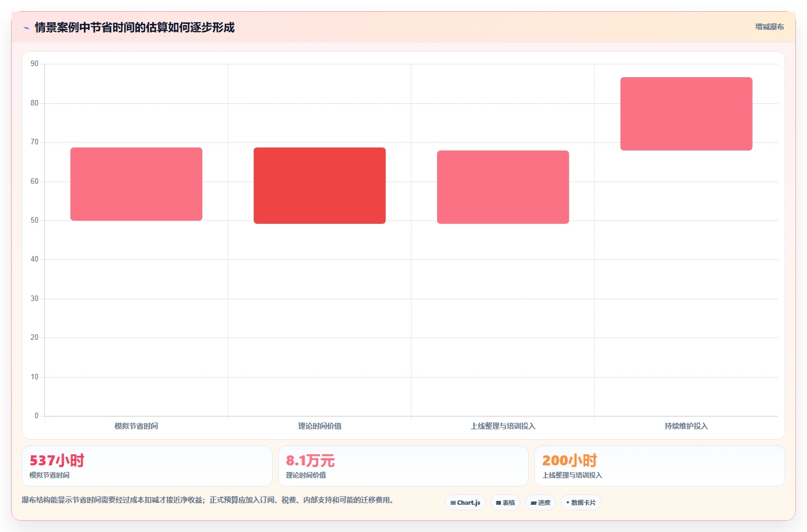807x532 pixels.
Task: Click the lightning icon beside the chart title
Action: coord(27,28)
